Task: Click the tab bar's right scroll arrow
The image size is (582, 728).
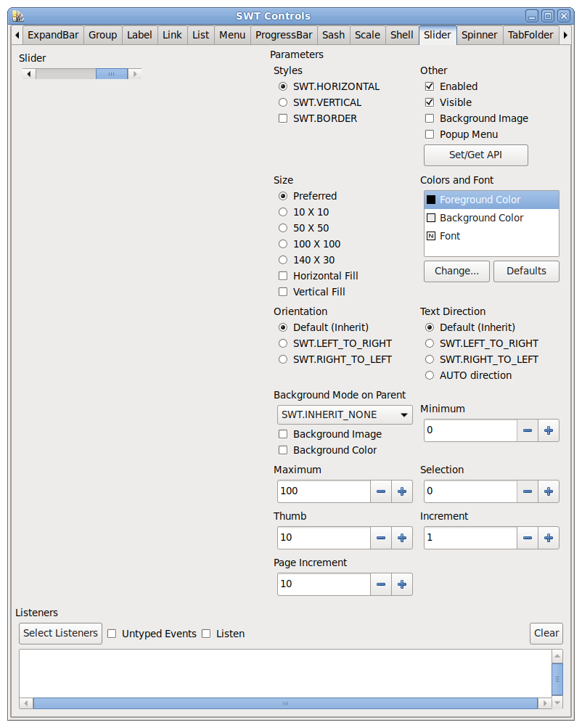Action: point(565,36)
